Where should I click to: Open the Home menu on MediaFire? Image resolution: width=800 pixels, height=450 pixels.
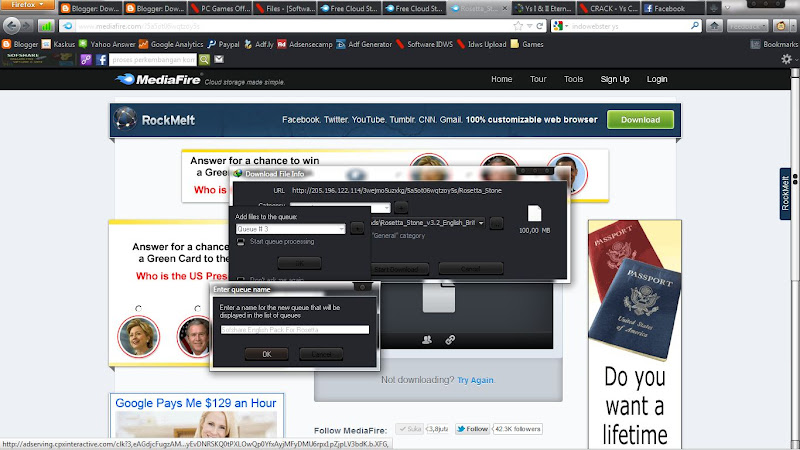click(x=502, y=79)
